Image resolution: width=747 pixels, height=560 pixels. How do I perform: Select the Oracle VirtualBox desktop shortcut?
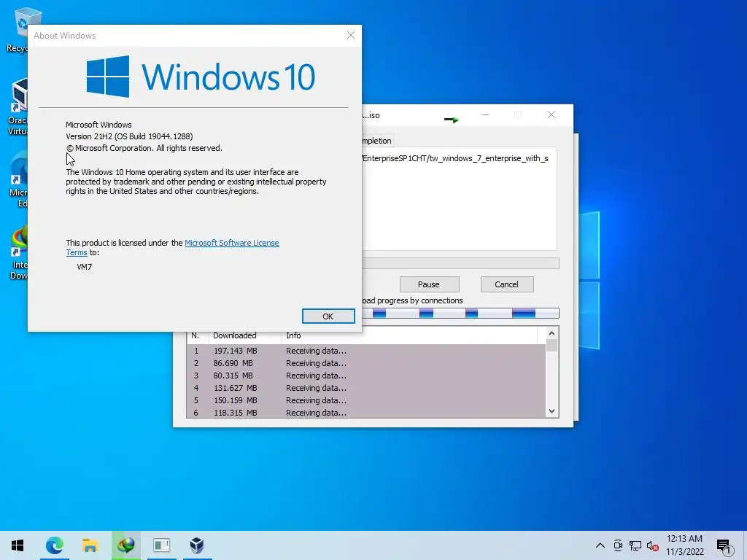point(18,107)
